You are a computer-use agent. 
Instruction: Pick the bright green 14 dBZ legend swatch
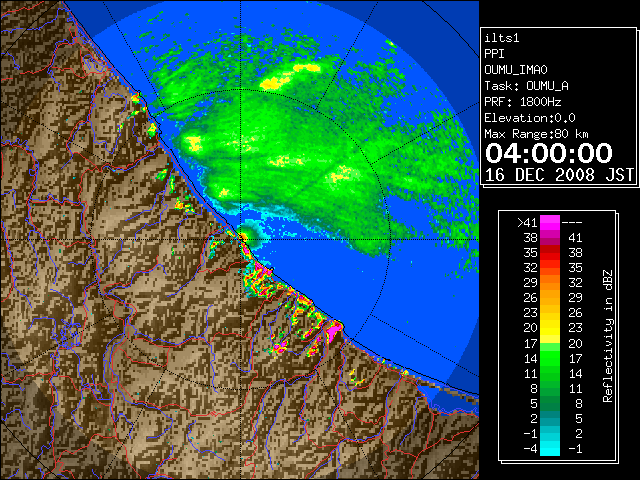point(550,358)
